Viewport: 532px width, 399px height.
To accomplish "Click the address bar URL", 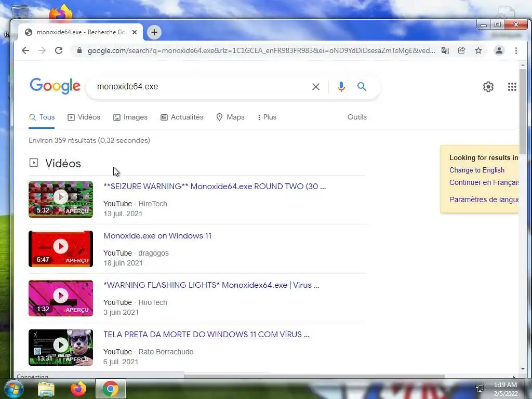I will click(261, 50).
